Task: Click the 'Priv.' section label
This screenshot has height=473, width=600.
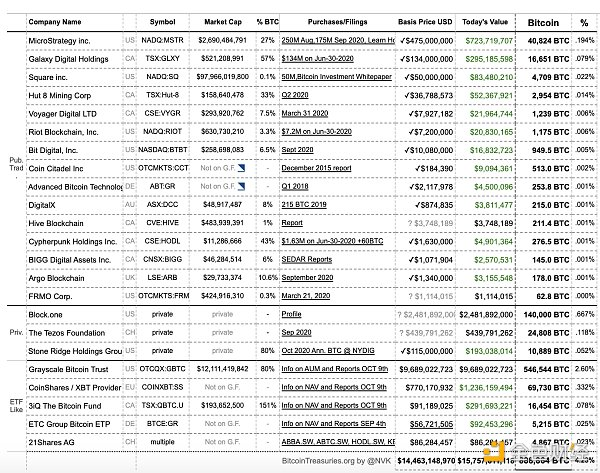Action: [16, 332]
